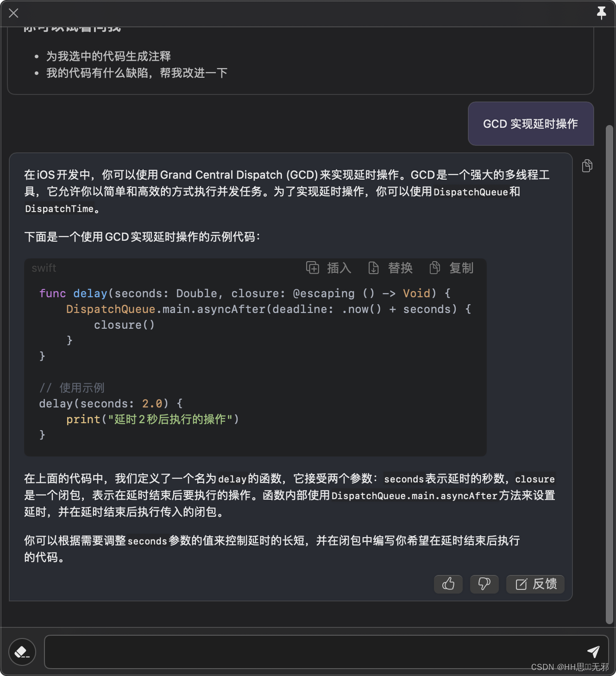Copy the Swift code block

[452, 268]
